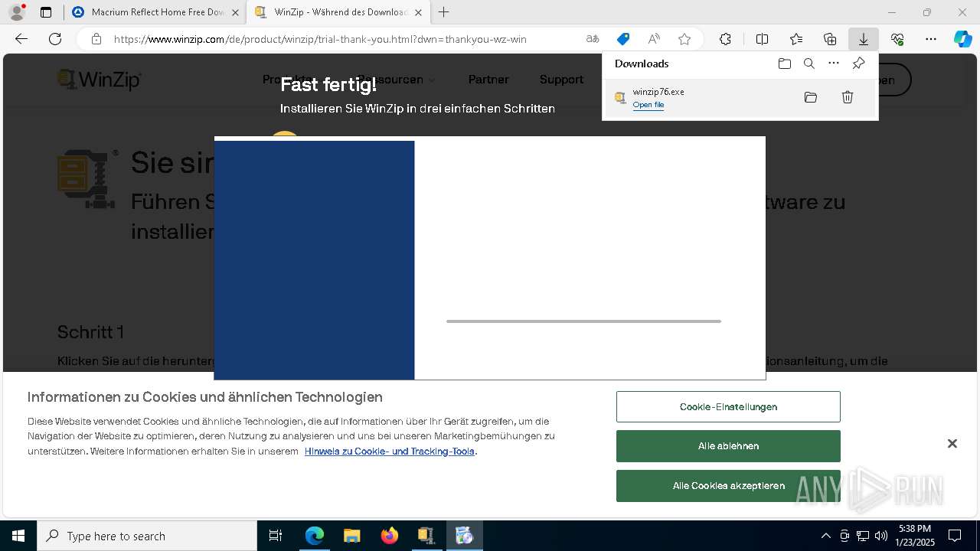980x551 pixels.
Task: Switch to the Macrium Reflect Home Free tab
Action: pos(156,12)
